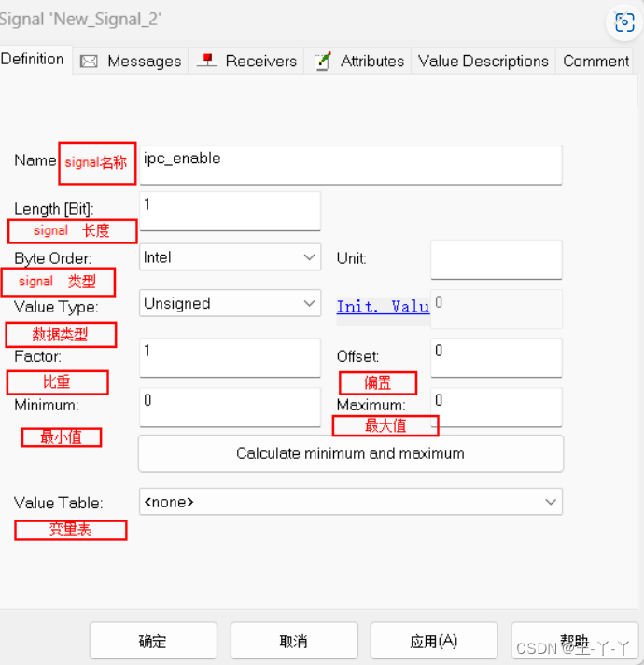This screenshot has width=644, height=665.
Task: Open the Receivers tab
Action: [x=246, y=62]
